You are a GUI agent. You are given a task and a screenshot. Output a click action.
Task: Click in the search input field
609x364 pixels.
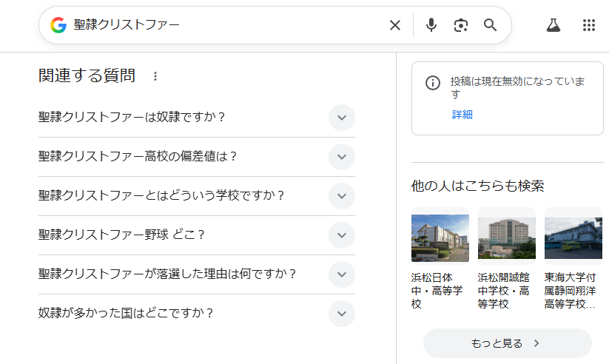click(222, 25)
